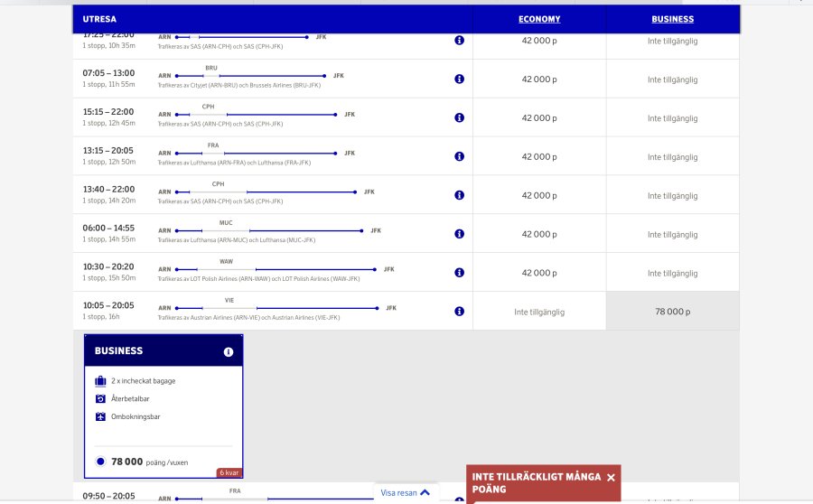Click the 13:15 – 20:05 flight row time
Image resolution: width=813 pixels, height=504 pixels.
pos(107,151)
